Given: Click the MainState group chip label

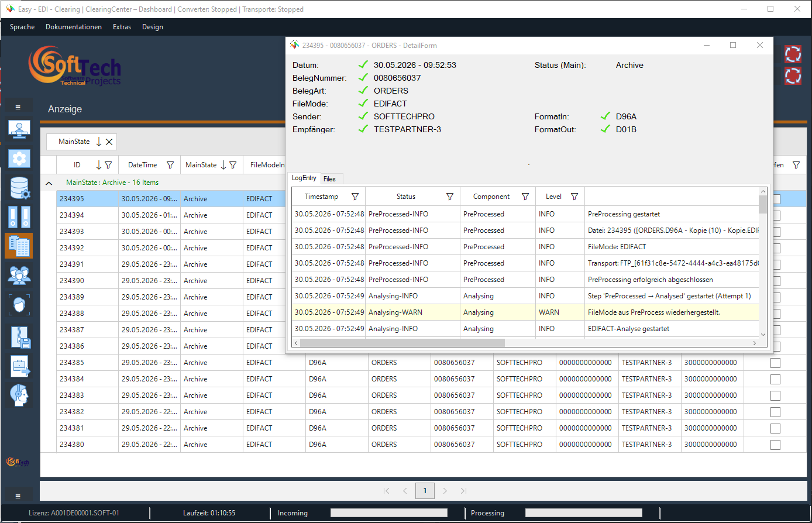Looking at the screenshot, I should point(74,142).
